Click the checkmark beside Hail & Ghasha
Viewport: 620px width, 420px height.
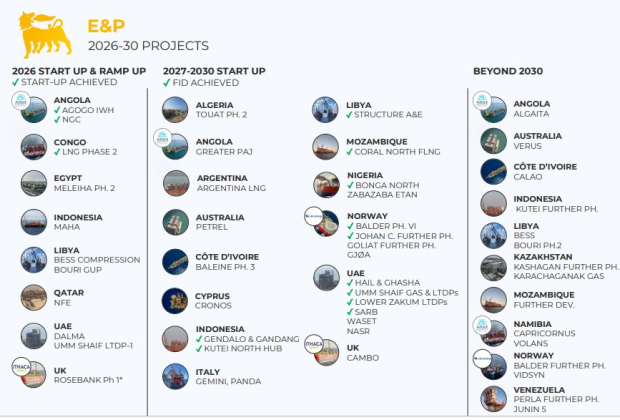(350, 283)
